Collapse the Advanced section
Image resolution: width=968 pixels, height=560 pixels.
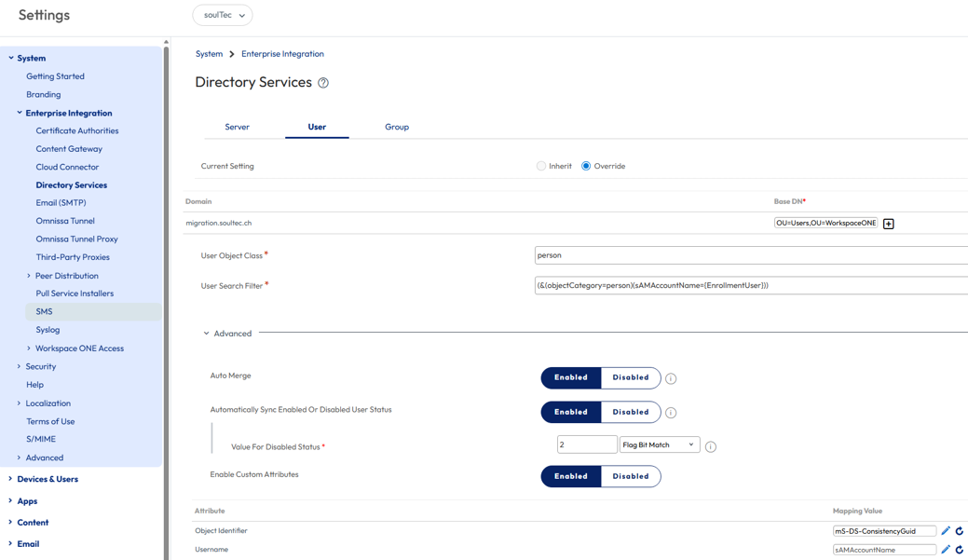pyautogui.click(x=227, y=334)
